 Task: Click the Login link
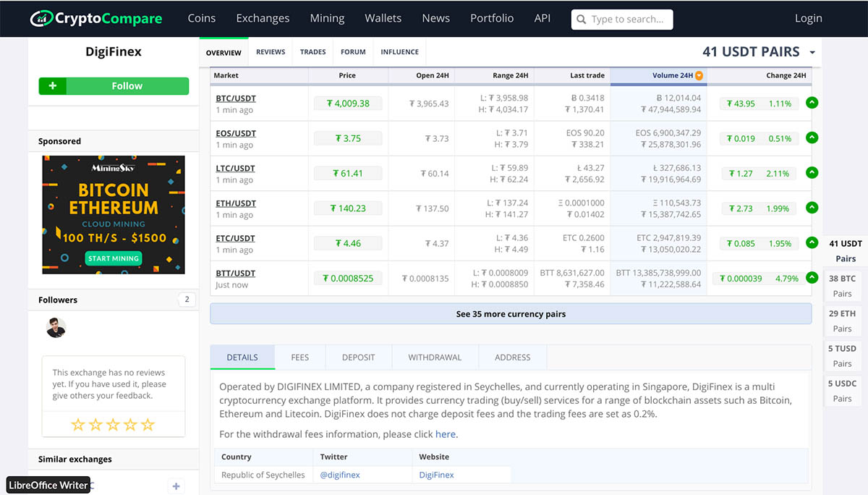(808, 18)
